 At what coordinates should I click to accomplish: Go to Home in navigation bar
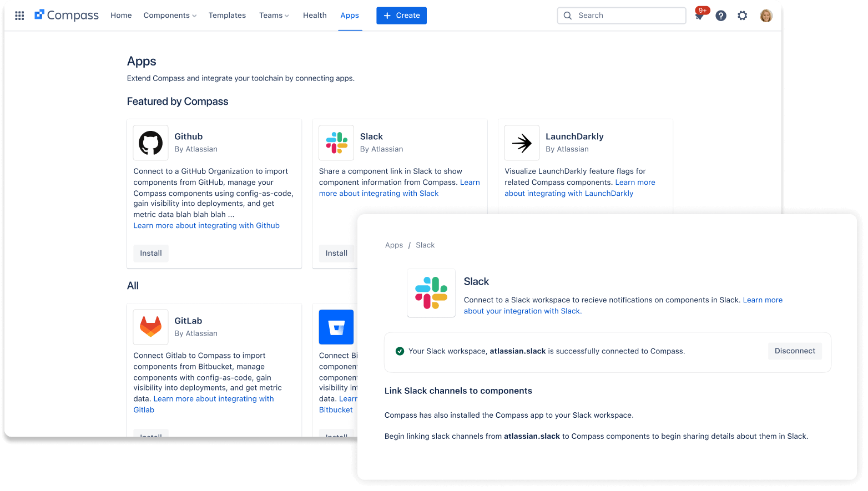pyautogui.click(x=121, y=16)
